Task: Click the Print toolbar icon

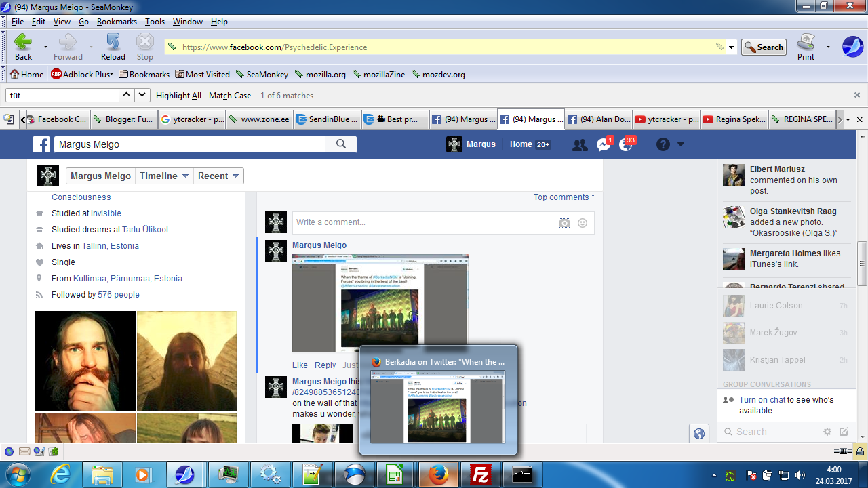Action: [x=806, y=43]
